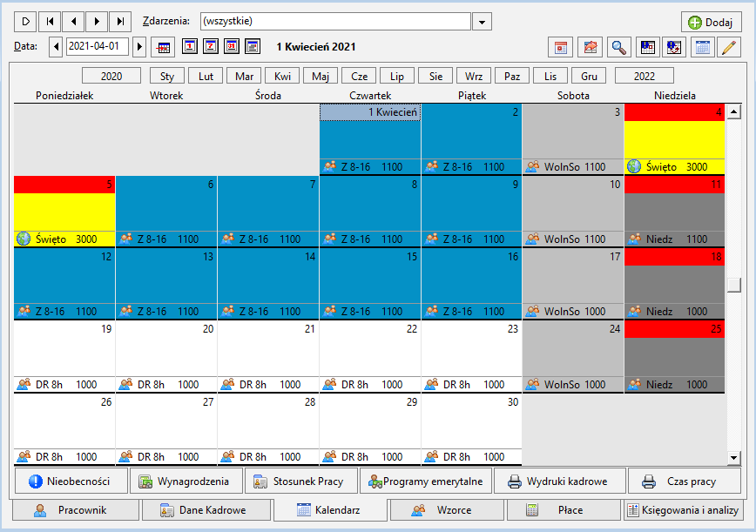Viewport: 756px width, 532px height.
Task: Go to the next record
Action: (97, 21)
